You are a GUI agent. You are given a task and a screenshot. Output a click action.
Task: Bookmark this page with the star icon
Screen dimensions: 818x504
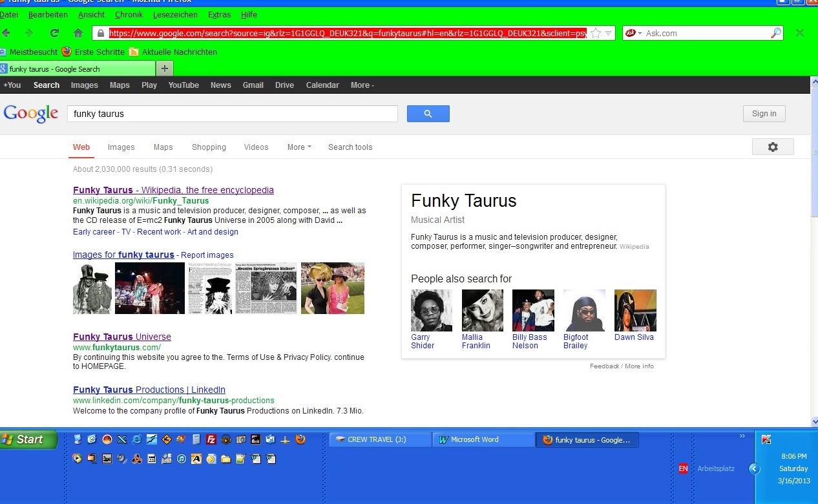tap(596, 33)
